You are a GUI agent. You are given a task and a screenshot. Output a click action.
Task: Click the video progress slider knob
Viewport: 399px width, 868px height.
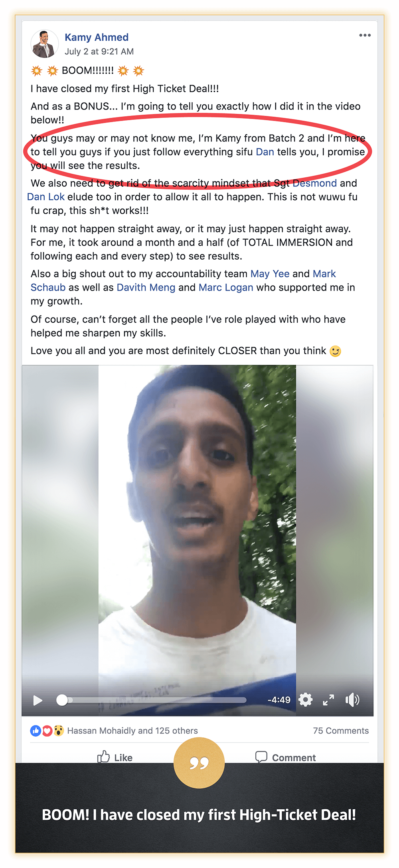62,700
